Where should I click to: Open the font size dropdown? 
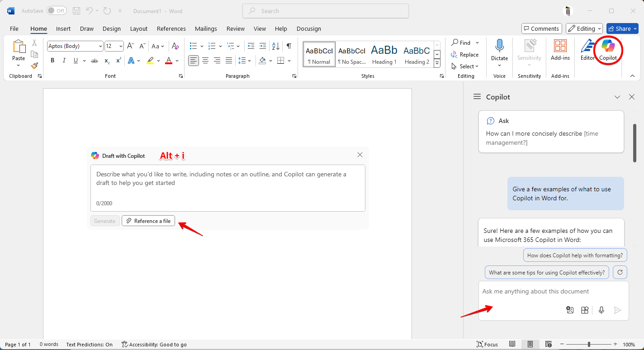point(121,46)
